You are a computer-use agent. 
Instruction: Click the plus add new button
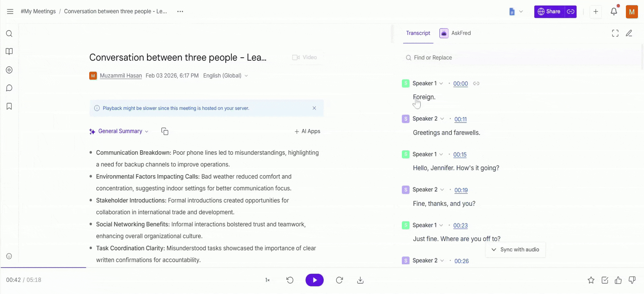click(x=596, y=11)
